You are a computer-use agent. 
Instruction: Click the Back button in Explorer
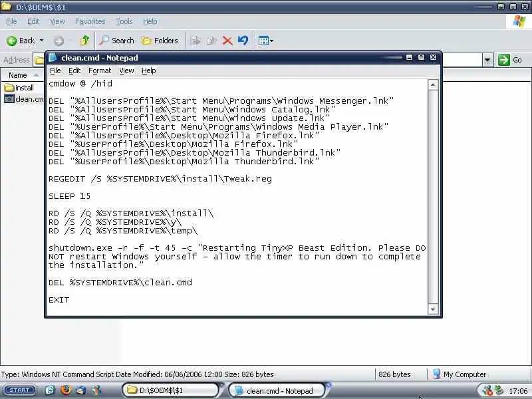coord(21,41)
